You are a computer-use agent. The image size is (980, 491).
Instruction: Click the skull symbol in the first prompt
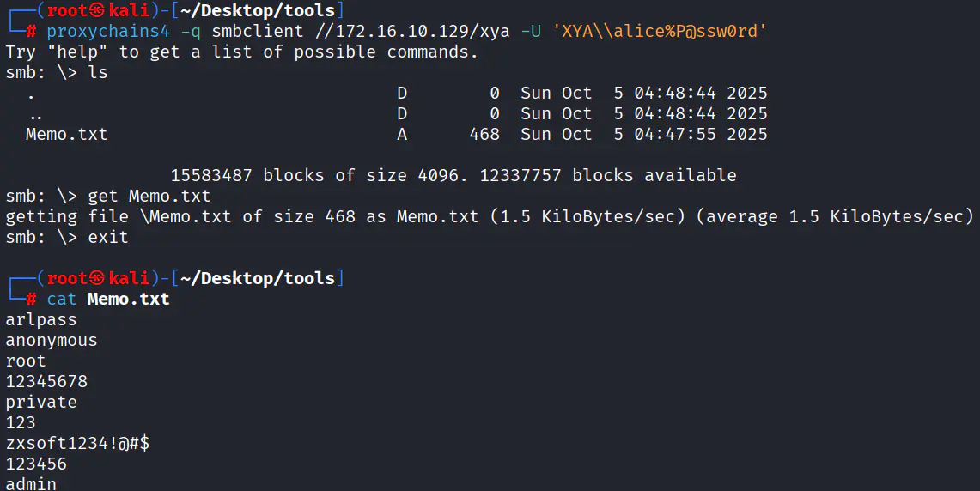[x=96, y=11]
